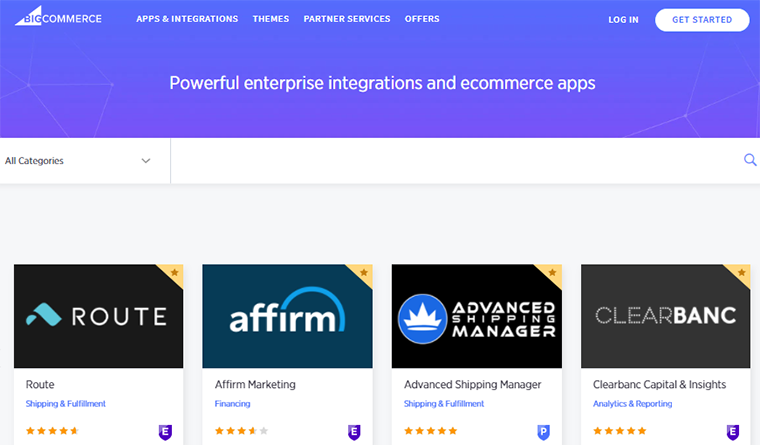Click the star rating on Clearbanc card
The width and height of the screenshot is (760, 445).
click(619, 430)
